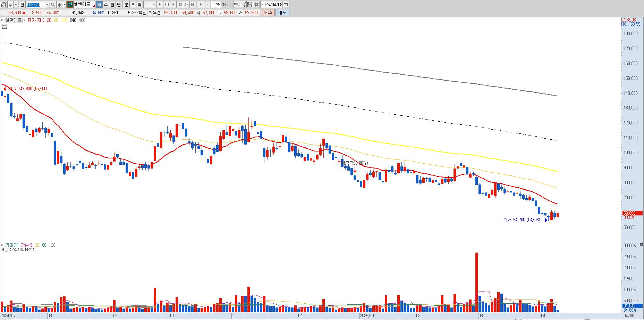
Task: Click the 전 button
Action: pyautogui.click(x=22, y=5)
